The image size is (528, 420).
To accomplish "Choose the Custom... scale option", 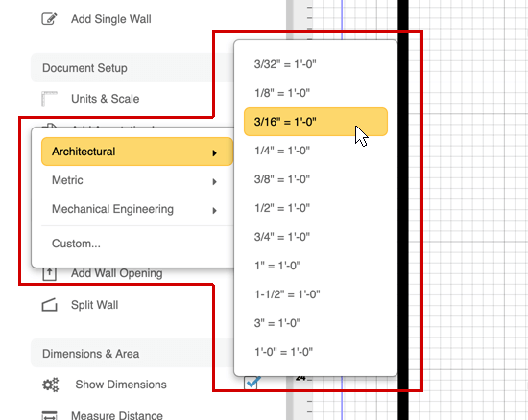I will pyautogui.click(x=137, y=244).
